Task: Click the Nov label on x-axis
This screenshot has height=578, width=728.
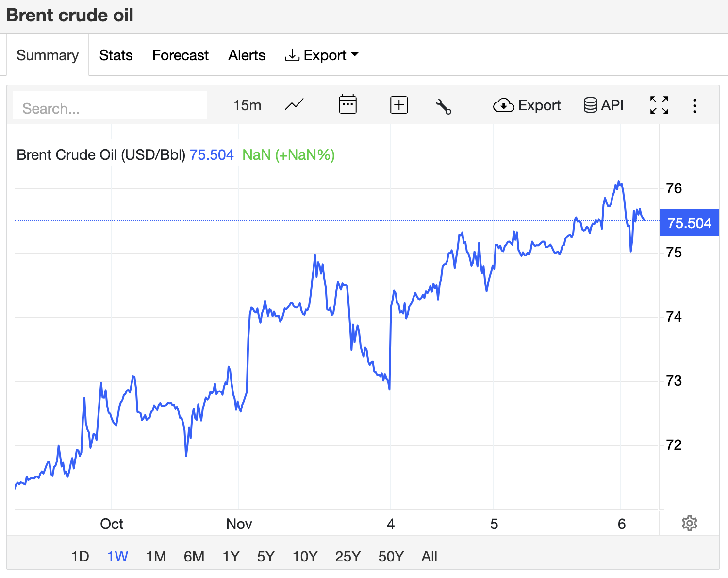Action: [x=239, y=524]
